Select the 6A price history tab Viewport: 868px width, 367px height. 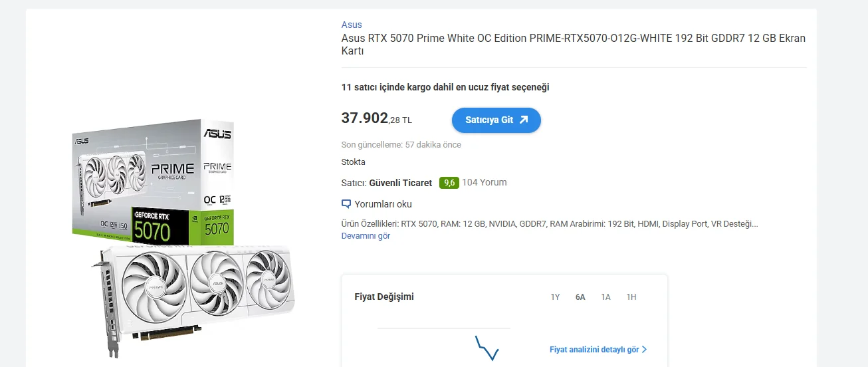click(x=580, y=297)
